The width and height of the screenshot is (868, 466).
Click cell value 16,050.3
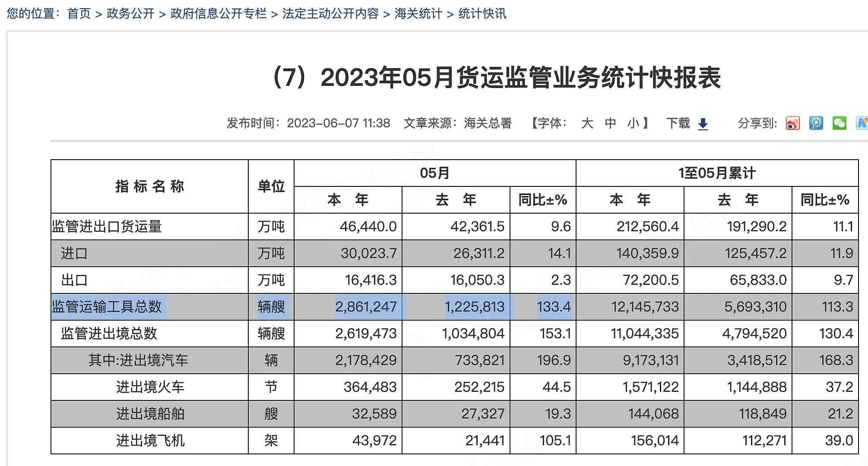click(x=477, y=280)
